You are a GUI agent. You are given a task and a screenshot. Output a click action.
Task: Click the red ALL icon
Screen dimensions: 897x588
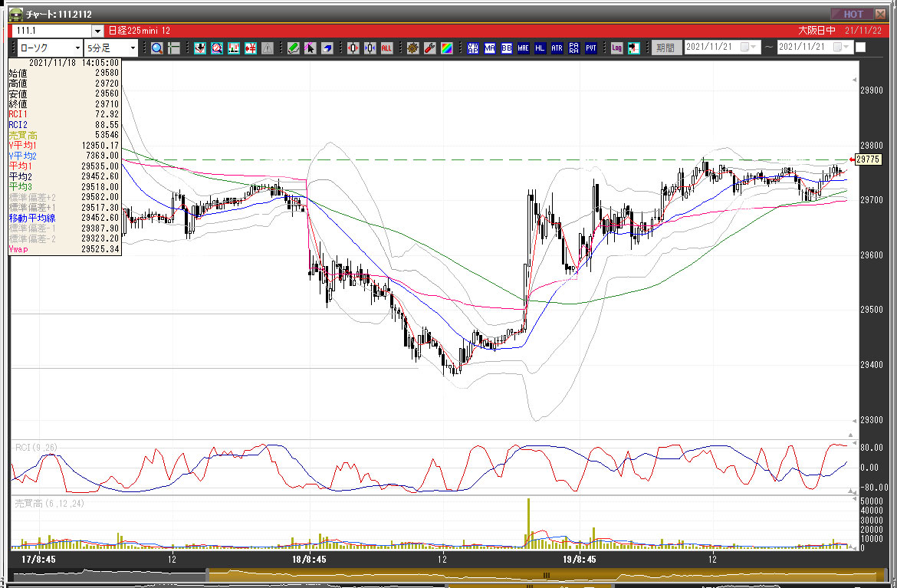pyautogui.click(x=386, y=48)
